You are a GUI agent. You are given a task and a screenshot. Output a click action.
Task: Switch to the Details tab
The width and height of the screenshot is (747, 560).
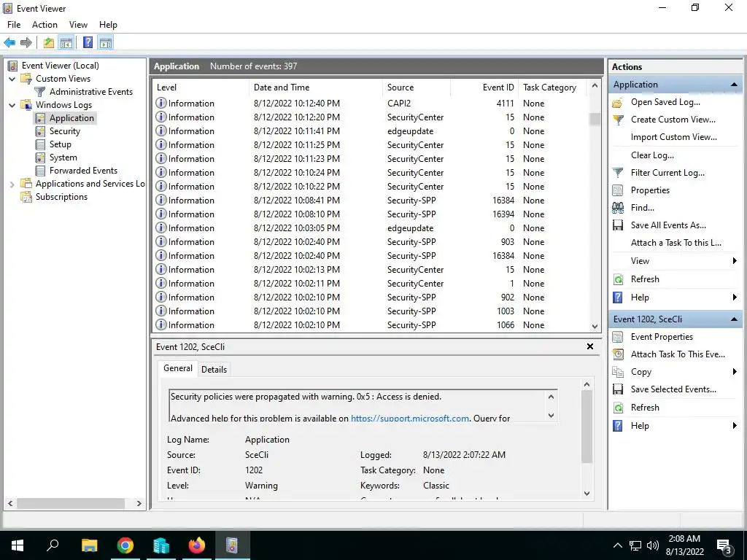(214, 370)
